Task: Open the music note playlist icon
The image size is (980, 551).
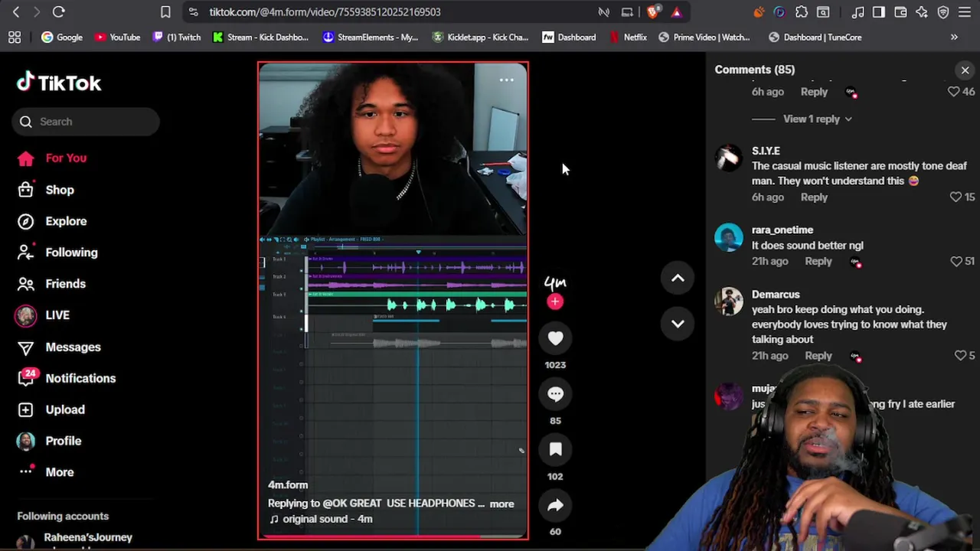Action: pos(858,11)
